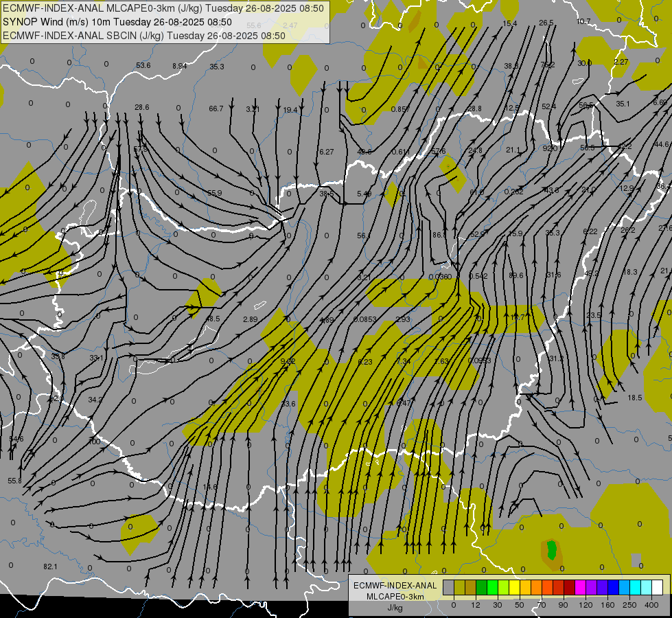Click the map value 26.5
The width and height of the screenshot is (672, 618).
click(546, 23)
